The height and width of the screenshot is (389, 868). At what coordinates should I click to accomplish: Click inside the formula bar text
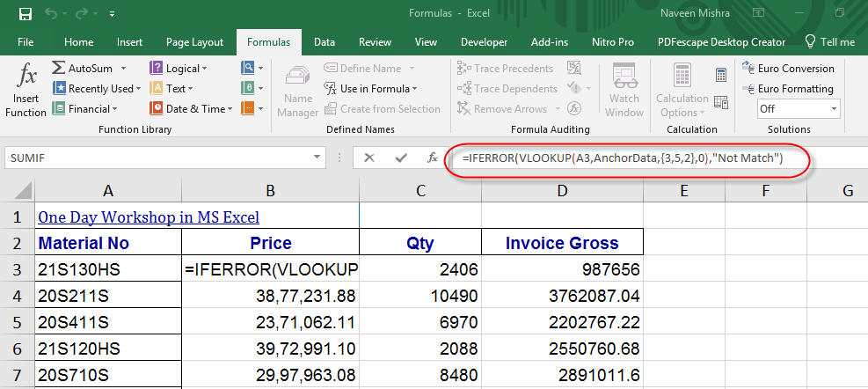(x=624, y=158)
